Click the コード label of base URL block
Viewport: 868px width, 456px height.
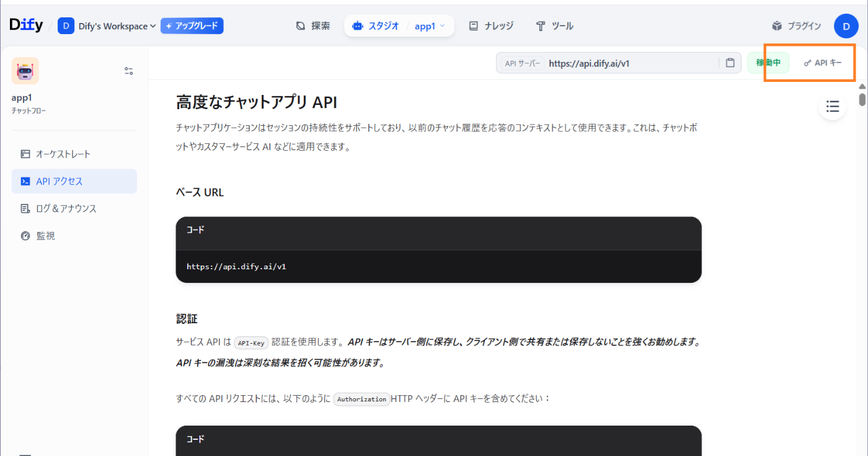[x=195, y=230]
